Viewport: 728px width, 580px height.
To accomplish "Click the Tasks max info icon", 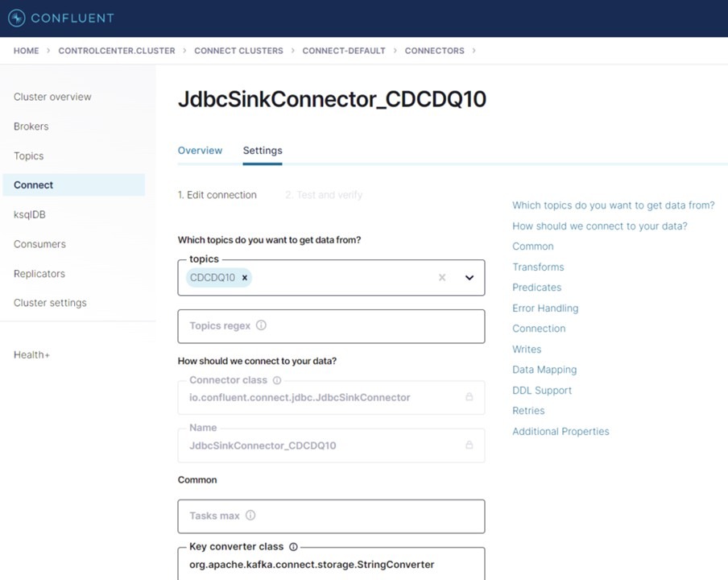I will (x=250, y=516).
